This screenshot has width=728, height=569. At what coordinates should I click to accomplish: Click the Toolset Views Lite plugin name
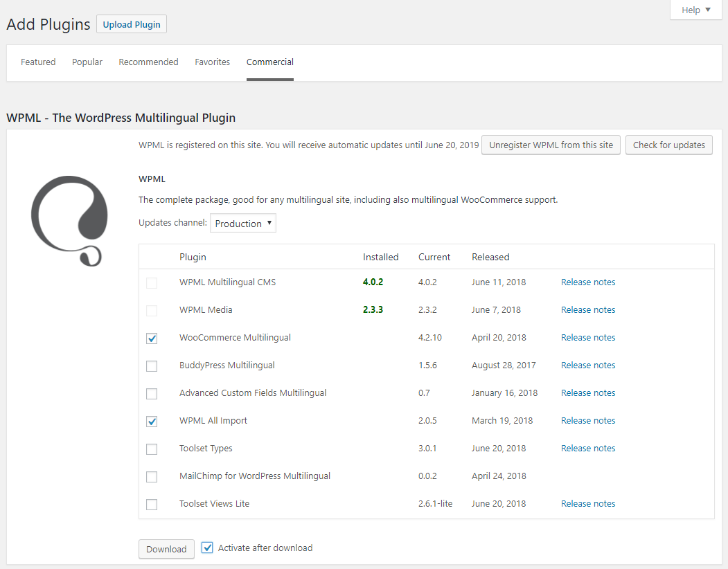215,503
